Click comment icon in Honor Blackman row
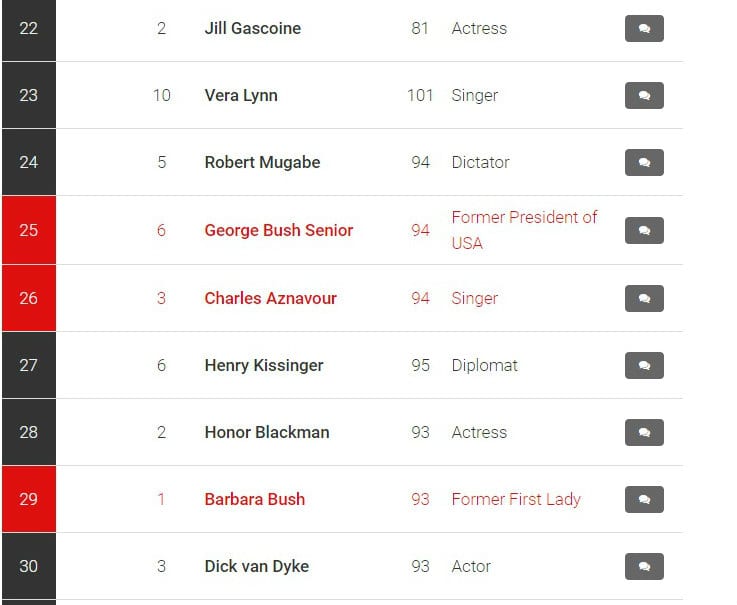The height and width of the screenshot is (605, 737). pos(644,432)
